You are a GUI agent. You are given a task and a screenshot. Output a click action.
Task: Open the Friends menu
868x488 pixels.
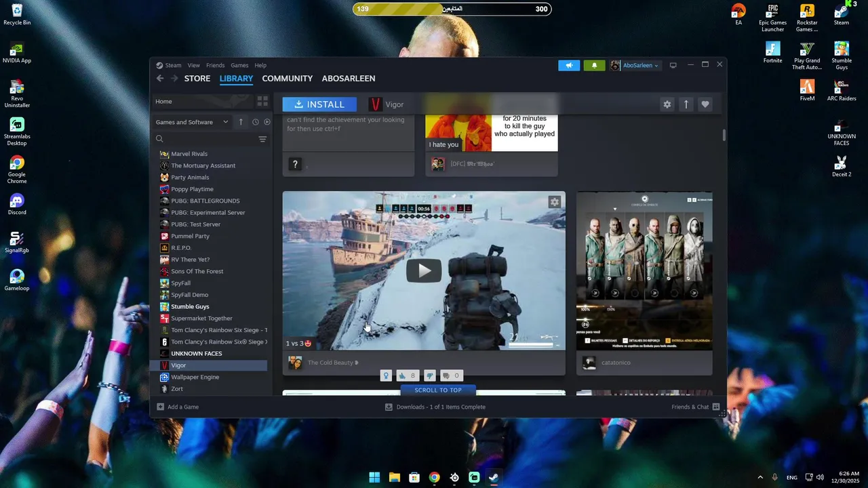pyautogui.click(x=215, y=66)
